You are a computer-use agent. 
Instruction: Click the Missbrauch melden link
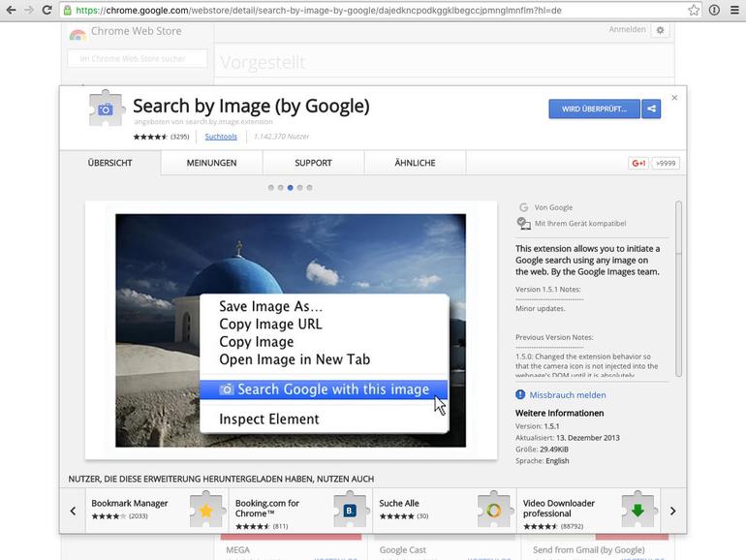(568, 395)
